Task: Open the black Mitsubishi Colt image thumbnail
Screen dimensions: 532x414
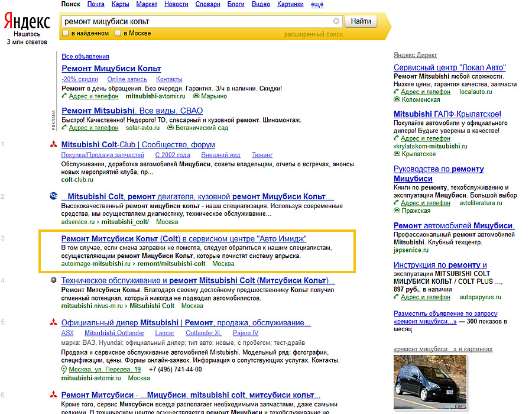Action: [x=430, y=382]
